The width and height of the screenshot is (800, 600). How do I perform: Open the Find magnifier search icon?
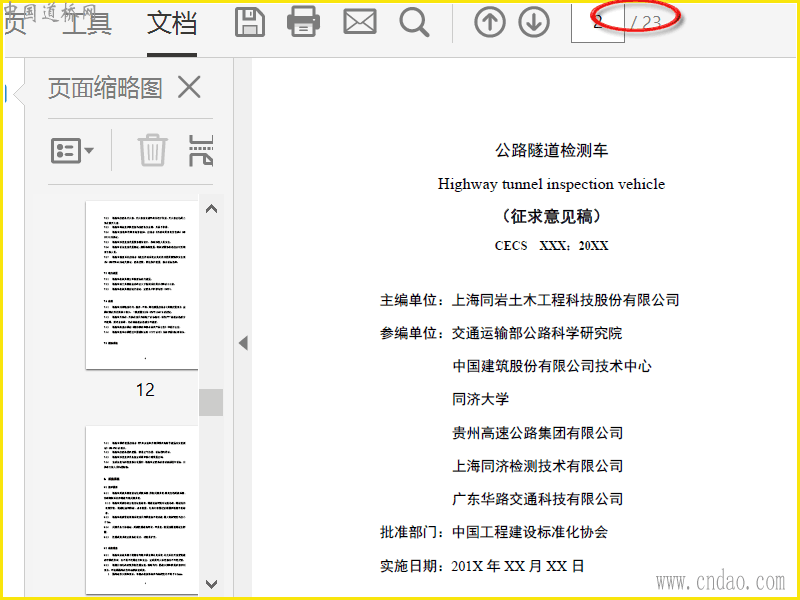pos(414,23)
